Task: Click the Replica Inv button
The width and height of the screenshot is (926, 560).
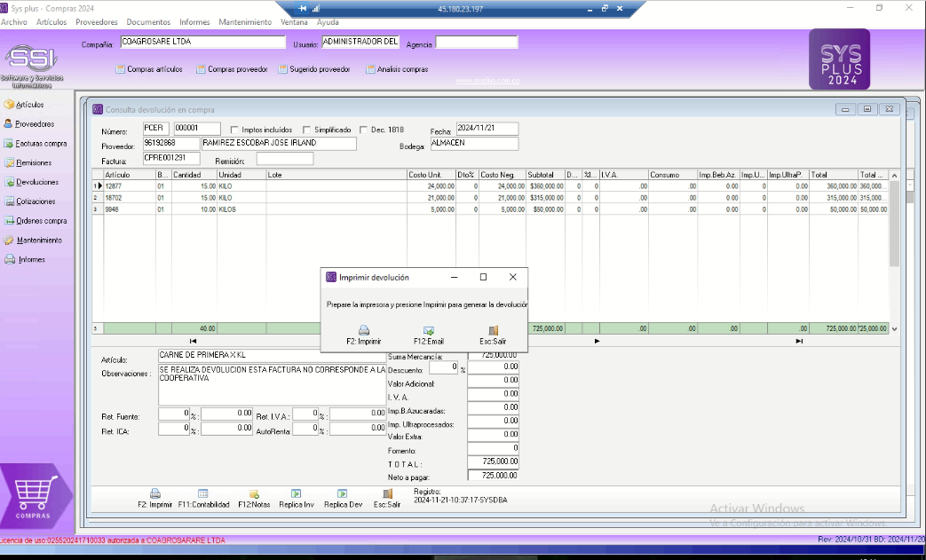Action: click(x=297, y=499)
